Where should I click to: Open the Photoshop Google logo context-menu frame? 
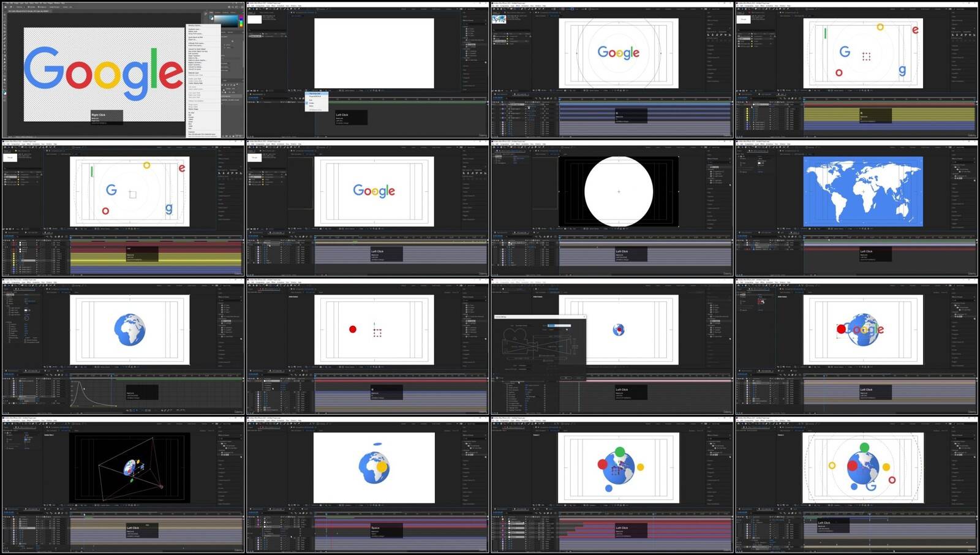click(123, 70)
